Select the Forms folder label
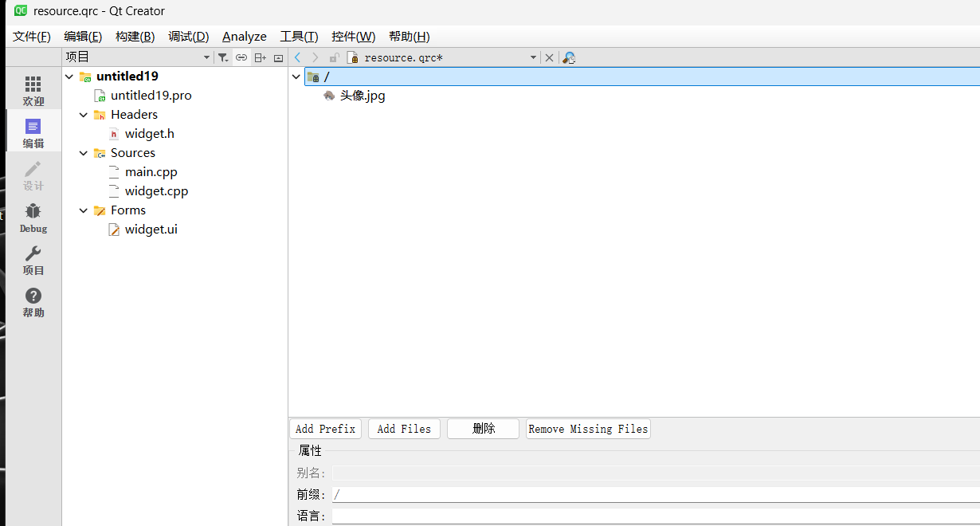This screenshot has height=526, width=980. 128,210
